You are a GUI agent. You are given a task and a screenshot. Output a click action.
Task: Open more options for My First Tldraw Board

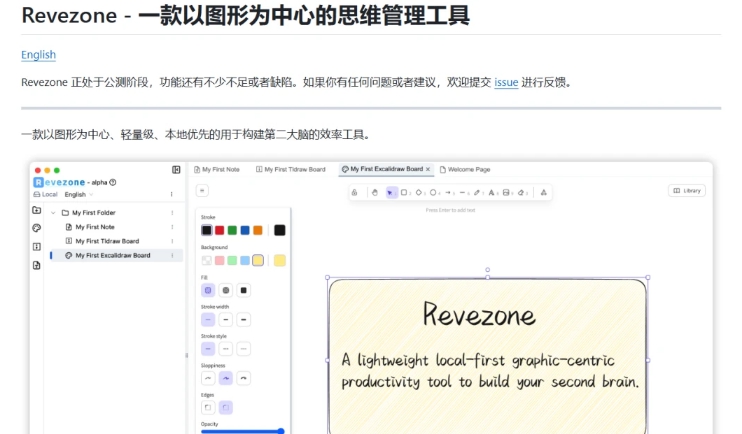(172, 241)
